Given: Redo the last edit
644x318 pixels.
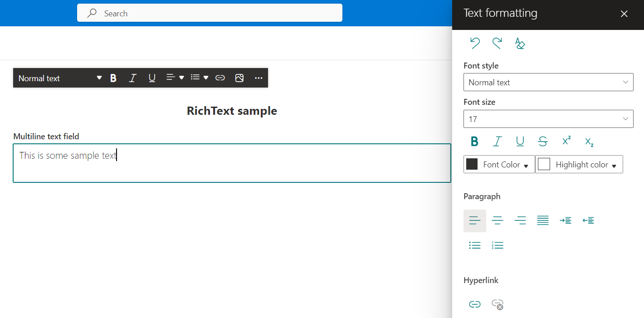Looking at the screenshot, I should [497, 43].
